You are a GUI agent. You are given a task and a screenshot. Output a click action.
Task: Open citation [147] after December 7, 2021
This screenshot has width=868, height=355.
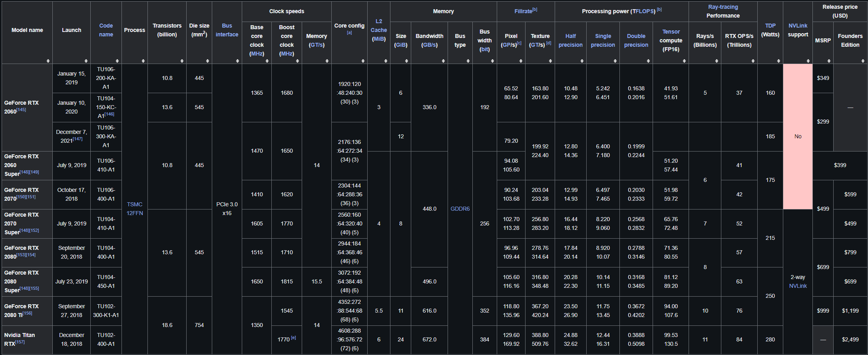pos(78,139)
